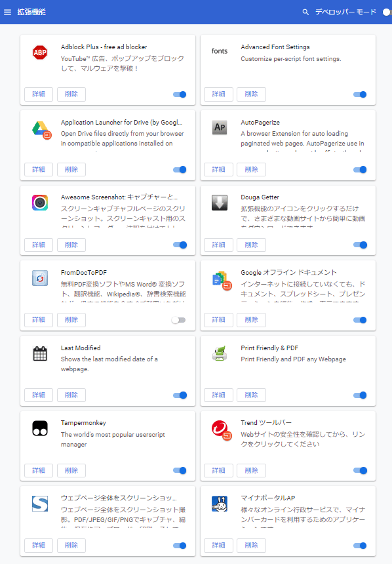The height and width of the screenshot is (564, 392).
Task: Disable the Adblock Plus extension toggle
Action: tap(180, 94)
